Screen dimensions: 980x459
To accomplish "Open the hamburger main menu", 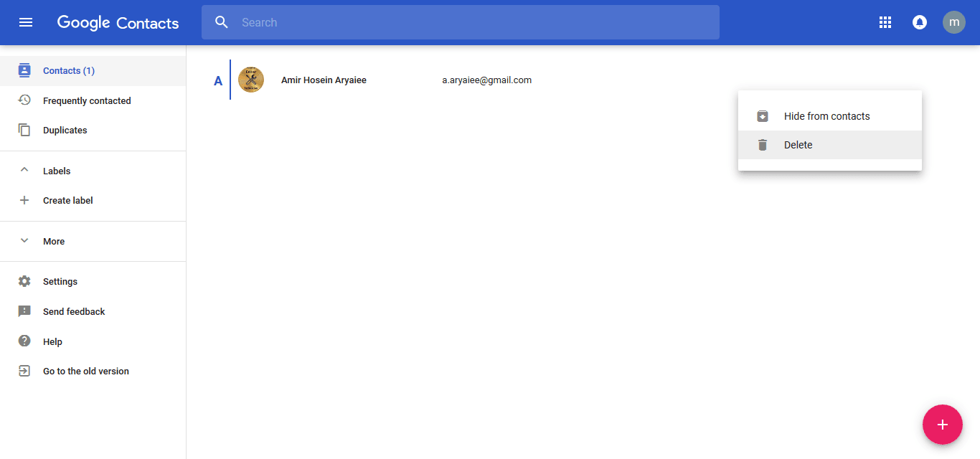I will point(26,22).
